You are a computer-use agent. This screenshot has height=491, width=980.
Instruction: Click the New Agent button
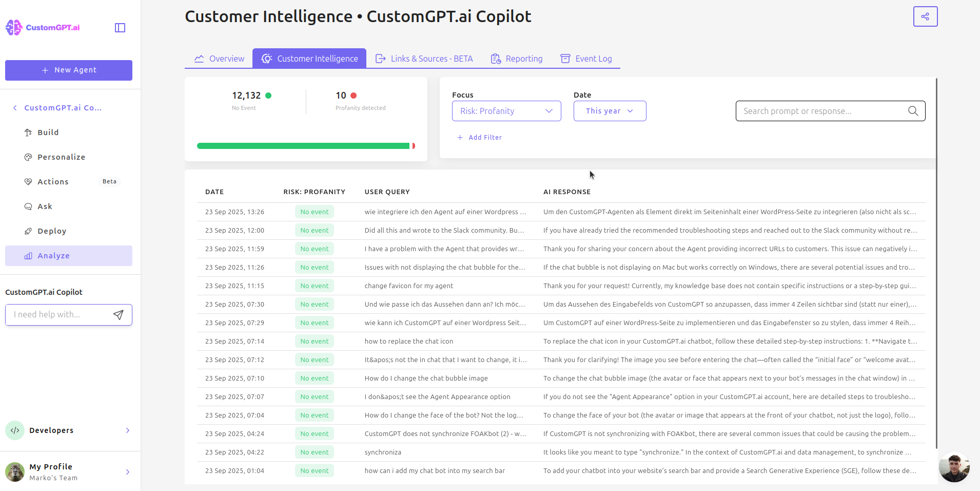[x=69, y=70]
